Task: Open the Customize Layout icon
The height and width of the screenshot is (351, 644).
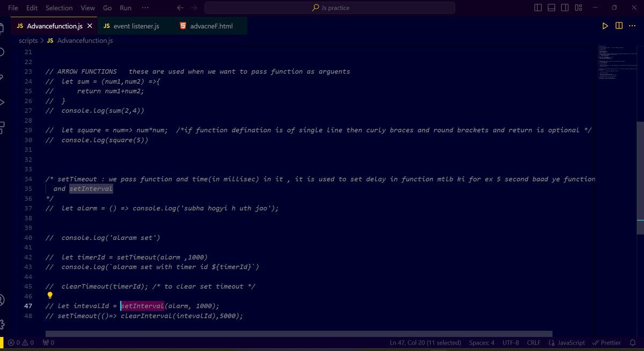Action: [x=578, y=6]
